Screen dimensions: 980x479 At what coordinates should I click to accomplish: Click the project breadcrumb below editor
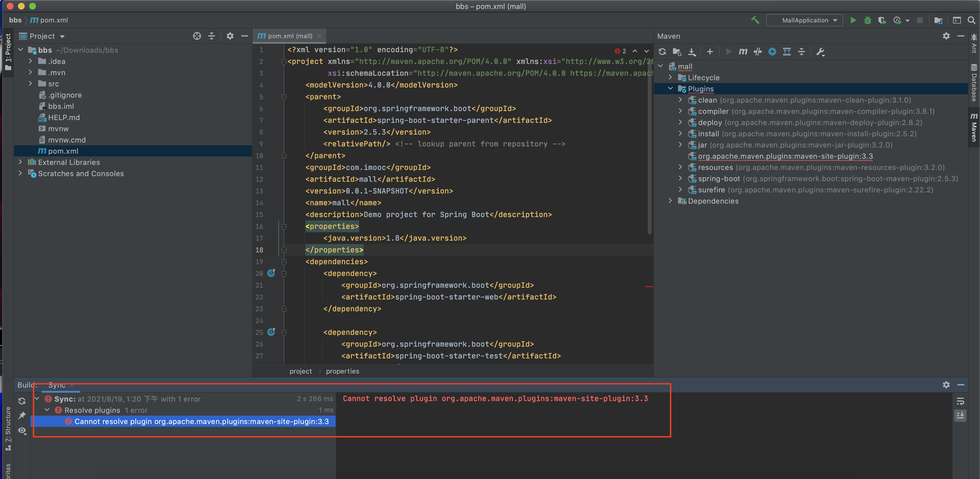tap(300, 371)
